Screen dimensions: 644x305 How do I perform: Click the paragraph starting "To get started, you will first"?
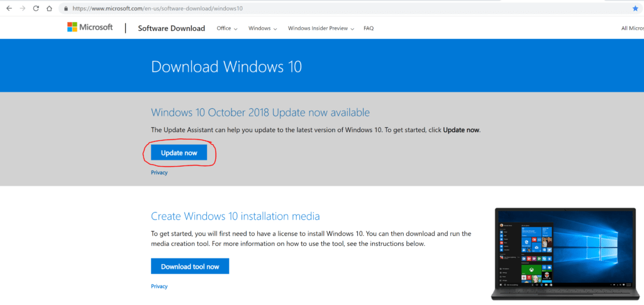(311, 238)
